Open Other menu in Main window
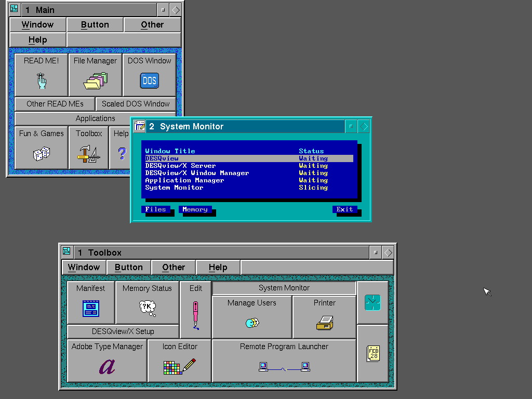The width and height of the screenshot is (532, 399). 152,25
